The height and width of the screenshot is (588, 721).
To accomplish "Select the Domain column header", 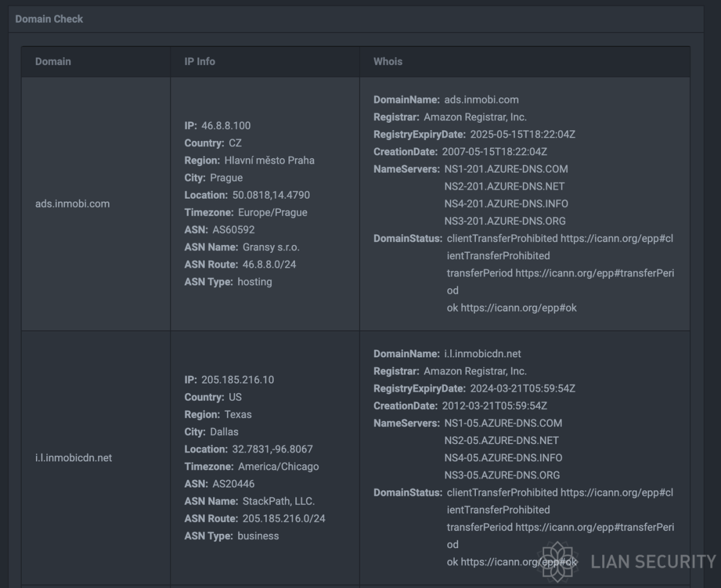I will [x=53, y=61].
